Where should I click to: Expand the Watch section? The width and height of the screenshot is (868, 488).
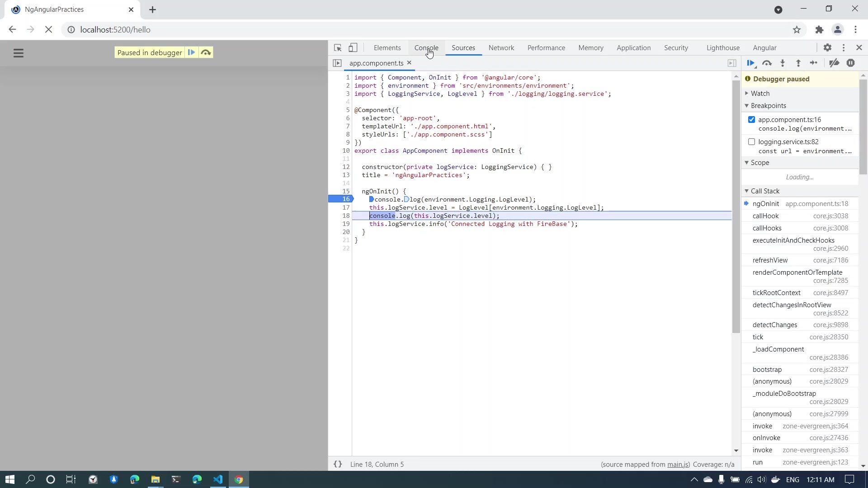(759, 94)
